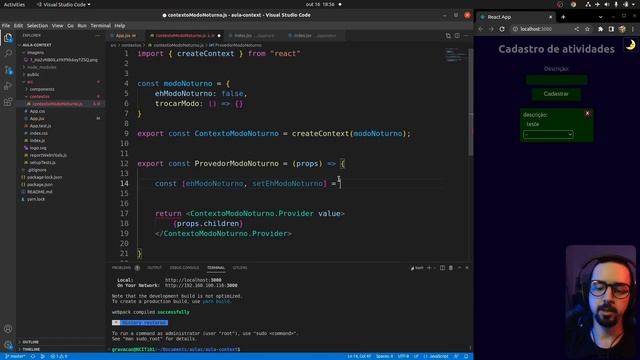Close the terminal panel
The height and width of the screenshot is (360, 640).
[467, 268]
